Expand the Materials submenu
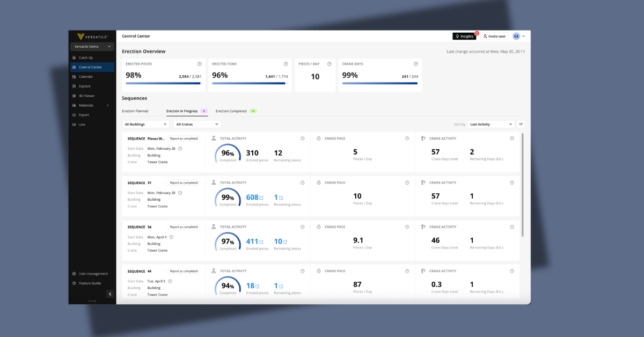The height and width of the screenshot is (337, 644). click(92, 105)
